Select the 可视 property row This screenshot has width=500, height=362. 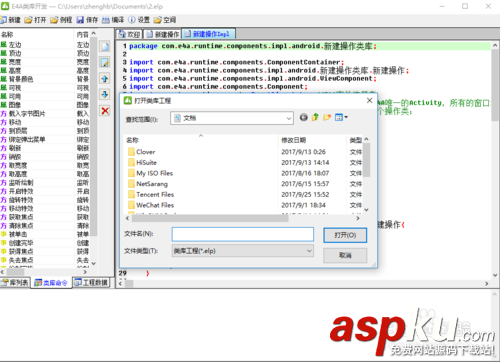pyautogui.click(x=45, y=88)
